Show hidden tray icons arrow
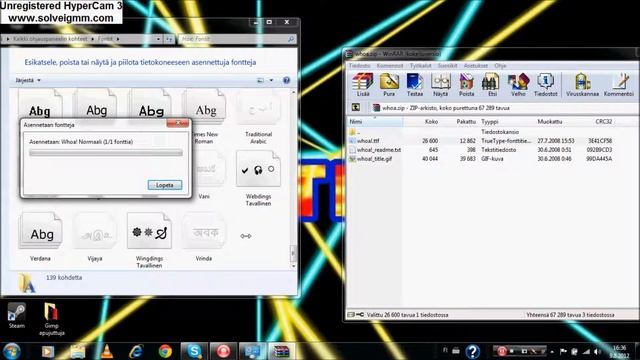The image size is (640, 360). [552, 351]
